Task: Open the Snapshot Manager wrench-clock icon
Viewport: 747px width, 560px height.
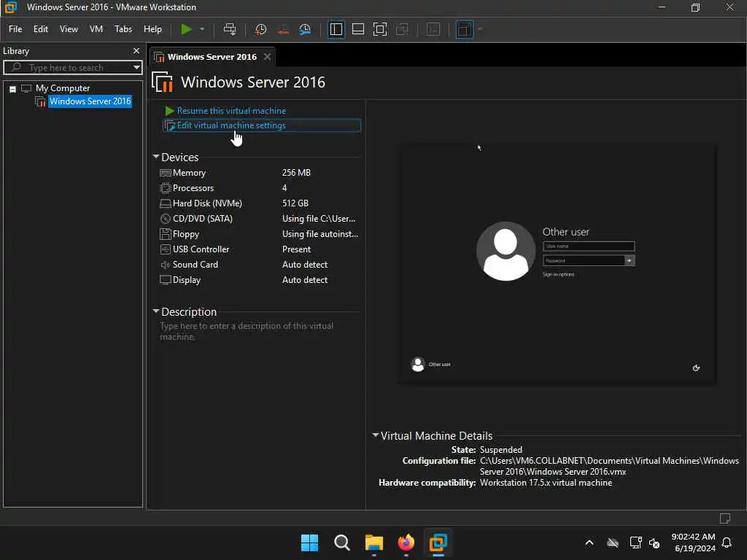Action: pyautogui.click(x=305, y=29)
